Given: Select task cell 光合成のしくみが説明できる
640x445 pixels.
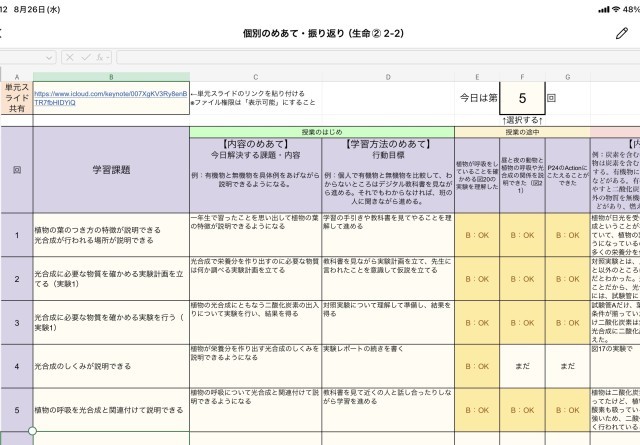Looking at the screenshot, I should click(x=111, y=366).
